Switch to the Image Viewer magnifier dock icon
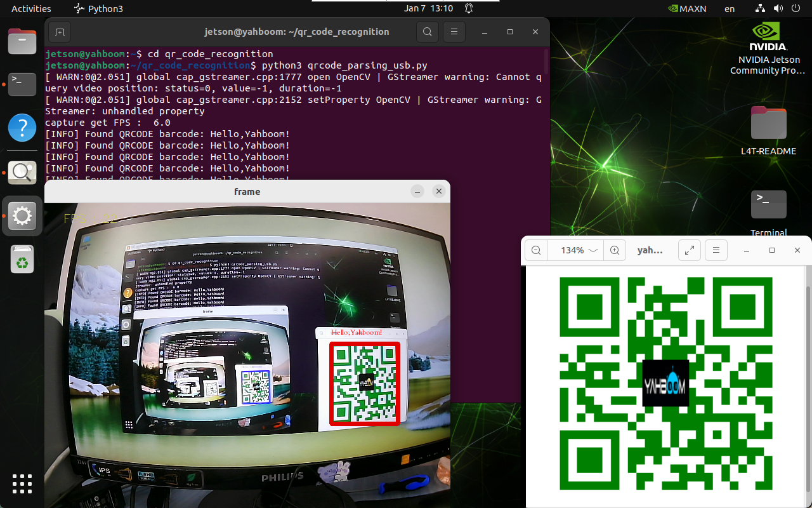This screenshot has width=812, height=508. tap(22, 172)
